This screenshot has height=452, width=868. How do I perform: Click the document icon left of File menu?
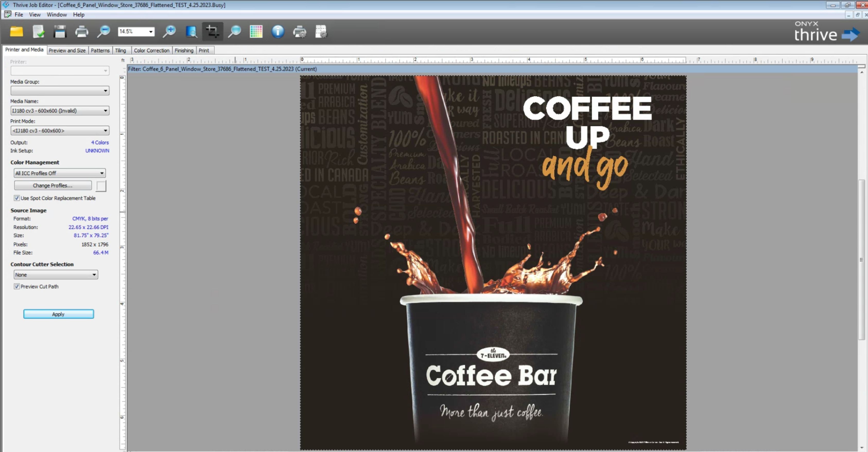tap(7, 14)
